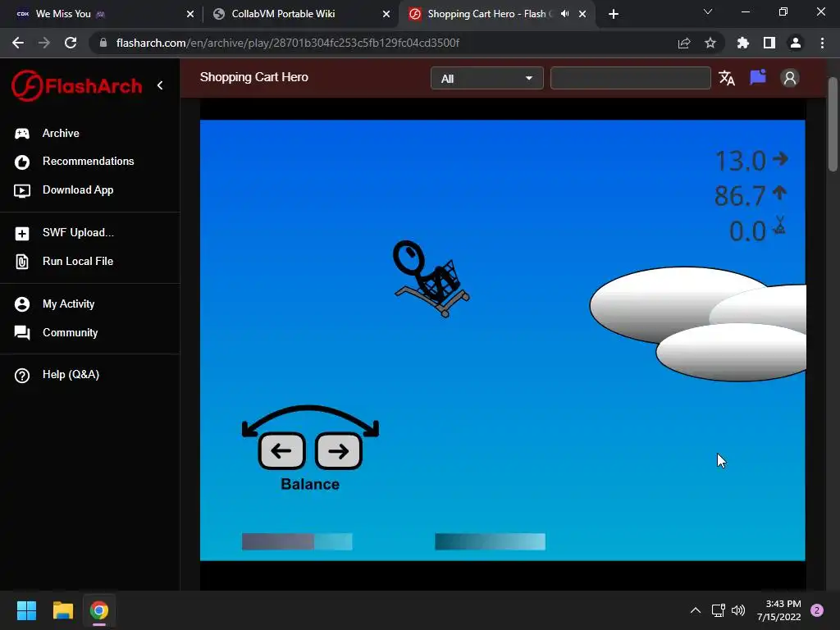840x630 pixels.
Task: Share this page icon
Action: pos(684,43)
